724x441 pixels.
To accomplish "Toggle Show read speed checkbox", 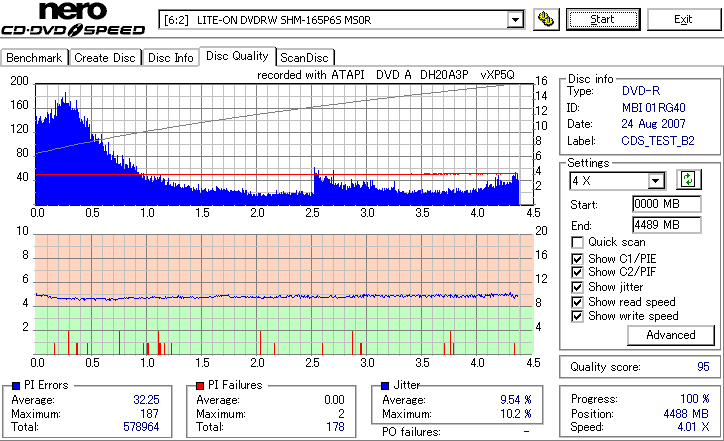I will pyautogui.click(x=577, y=302).
